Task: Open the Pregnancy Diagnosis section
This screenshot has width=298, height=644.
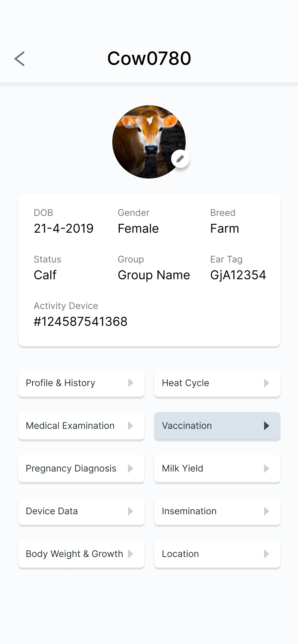Action: coord(81,468)
